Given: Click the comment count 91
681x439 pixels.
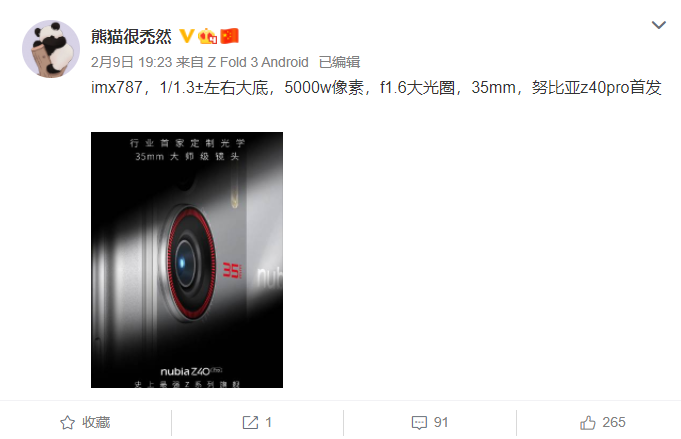Looking at the screenshot, I should (441, 422).
